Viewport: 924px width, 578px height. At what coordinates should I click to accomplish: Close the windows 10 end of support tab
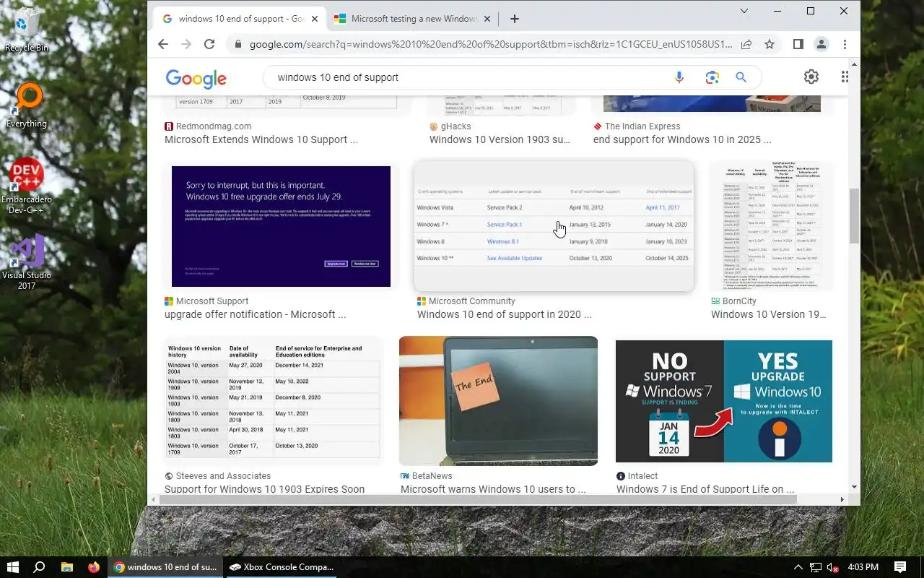coord(315,19)
